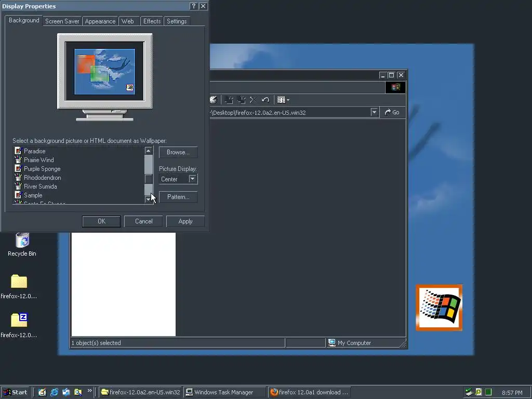Click the Go arrow button
The height and width of the screenshot is (399, 532).
392,112
